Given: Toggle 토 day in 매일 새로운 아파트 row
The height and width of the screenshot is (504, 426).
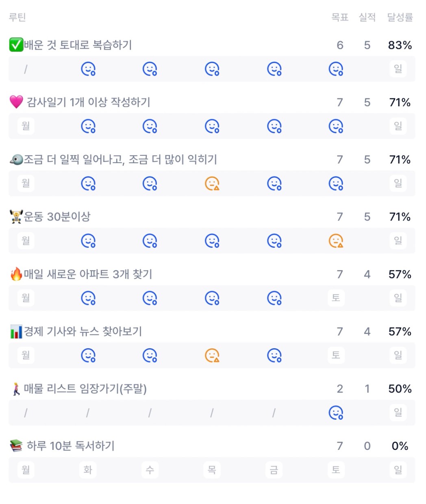Looking at the screenshot, I should pos(336,298).
